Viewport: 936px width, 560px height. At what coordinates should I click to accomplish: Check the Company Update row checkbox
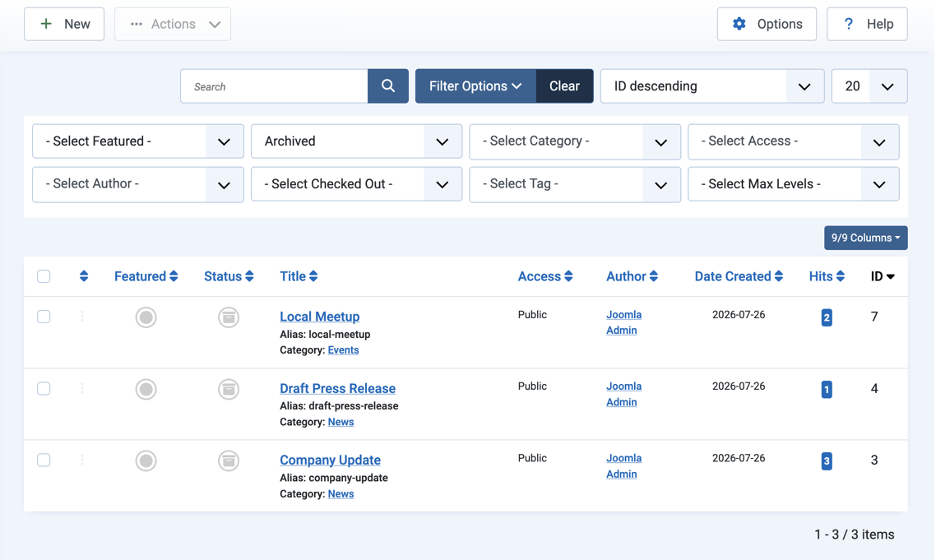click(x=44, y=460)
